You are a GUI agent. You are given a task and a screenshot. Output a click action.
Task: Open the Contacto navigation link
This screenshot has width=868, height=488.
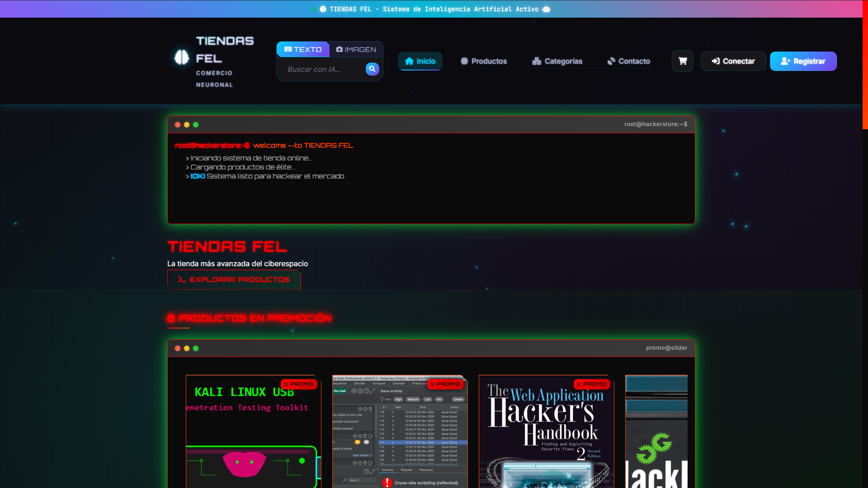(x=628, y=61)
